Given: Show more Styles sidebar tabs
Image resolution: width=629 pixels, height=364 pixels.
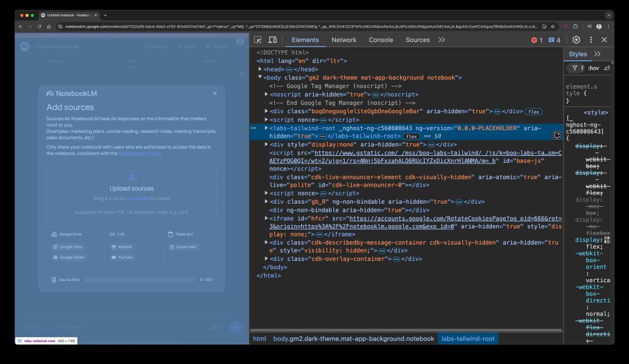Looking at the screenshot, I should [x=598, y=54].
